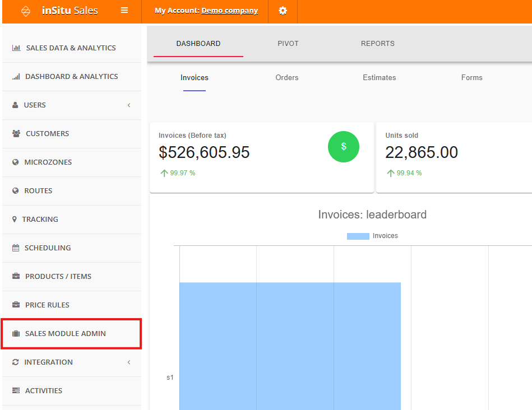Click the green up arrow beside 99.97 %
532x410 pixels.
click(x=164, y=173)
